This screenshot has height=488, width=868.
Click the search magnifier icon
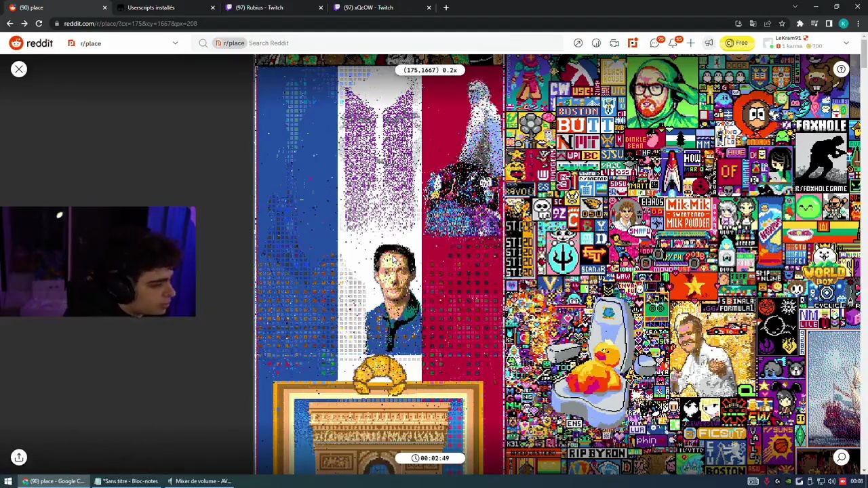(203, 43)
